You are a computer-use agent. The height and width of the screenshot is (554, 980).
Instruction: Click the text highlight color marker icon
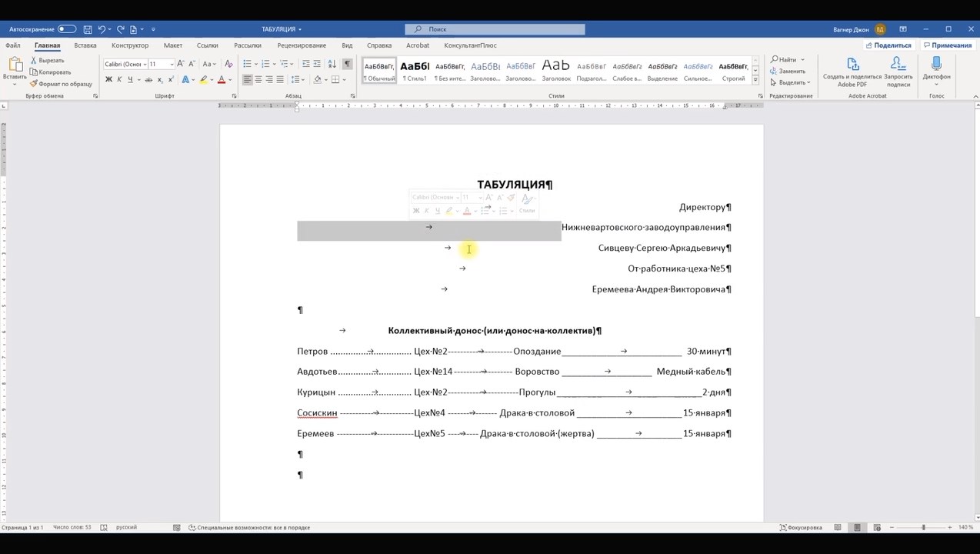point(203,80)
